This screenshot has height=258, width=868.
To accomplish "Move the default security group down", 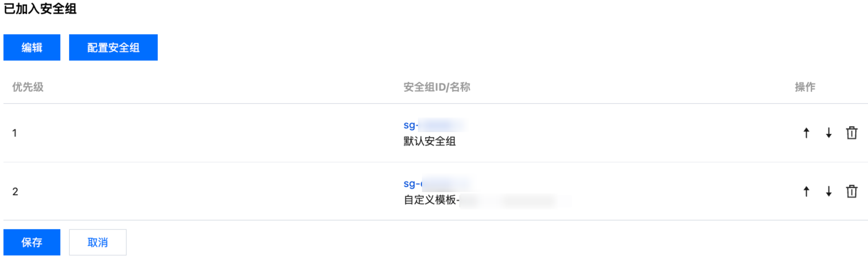I will tap(829, 133).
